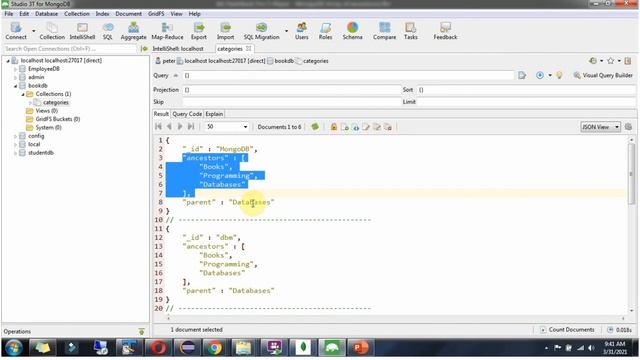Click the remove document icon

click(388, 127)
